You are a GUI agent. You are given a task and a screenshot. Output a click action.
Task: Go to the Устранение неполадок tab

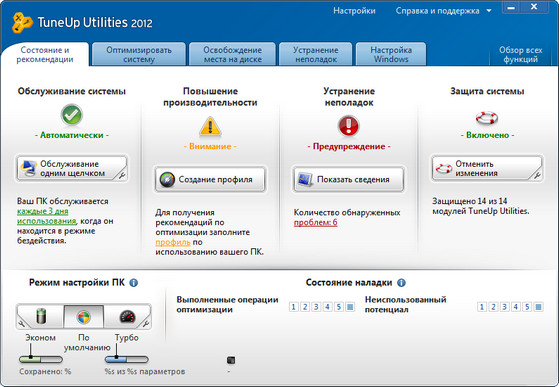[316, 55]
